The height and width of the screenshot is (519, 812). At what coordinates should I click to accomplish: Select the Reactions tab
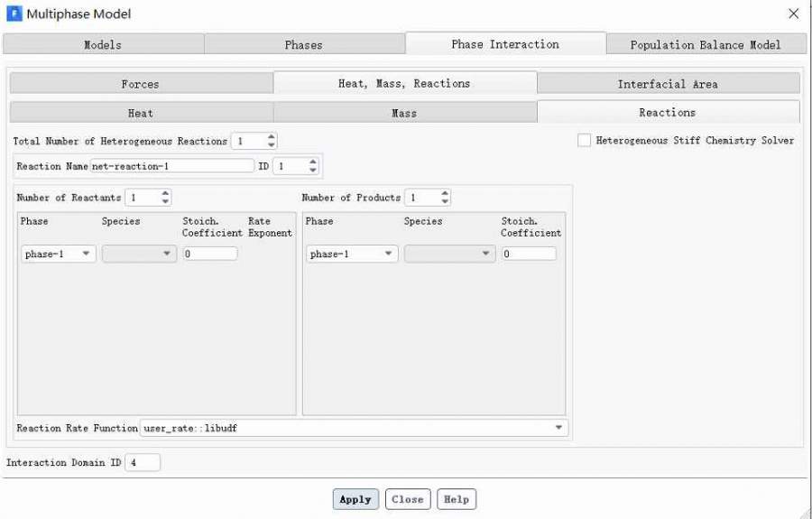point(668,112)
